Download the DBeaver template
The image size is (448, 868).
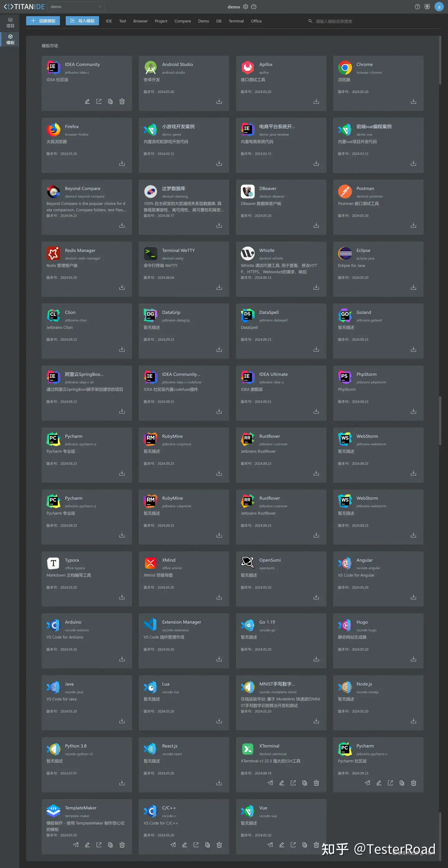pyautogui.click(x=316, y=225)
